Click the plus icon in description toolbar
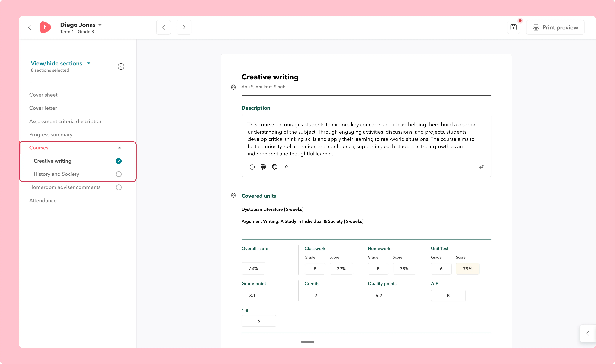 tap(252, 167)
